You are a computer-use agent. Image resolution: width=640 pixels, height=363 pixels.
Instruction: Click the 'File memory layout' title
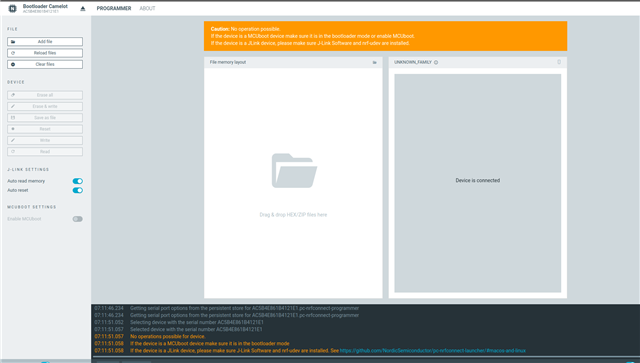(228, 62)
